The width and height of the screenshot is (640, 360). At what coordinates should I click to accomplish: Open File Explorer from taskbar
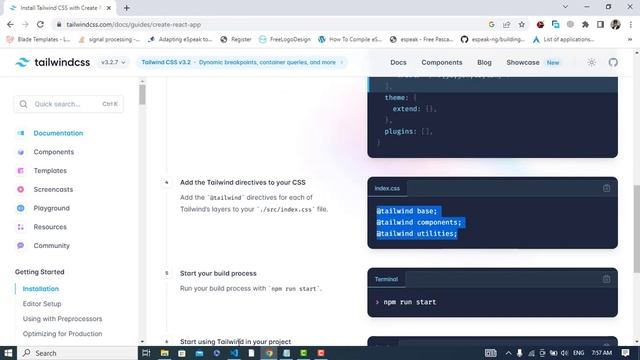click(164, 353)
